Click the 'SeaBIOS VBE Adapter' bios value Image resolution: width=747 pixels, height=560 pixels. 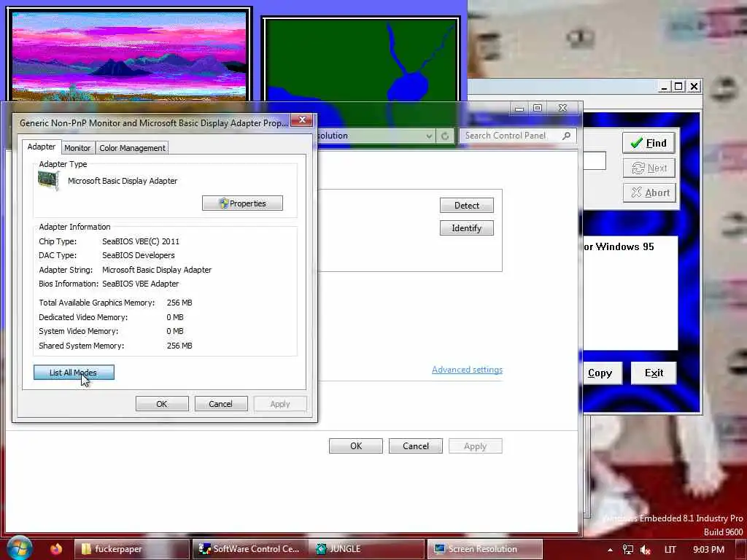141,284
